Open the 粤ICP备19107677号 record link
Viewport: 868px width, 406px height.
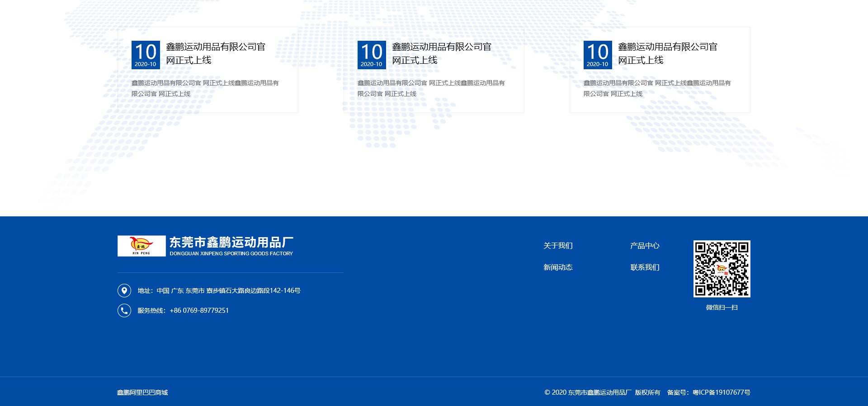pos(721,392)
